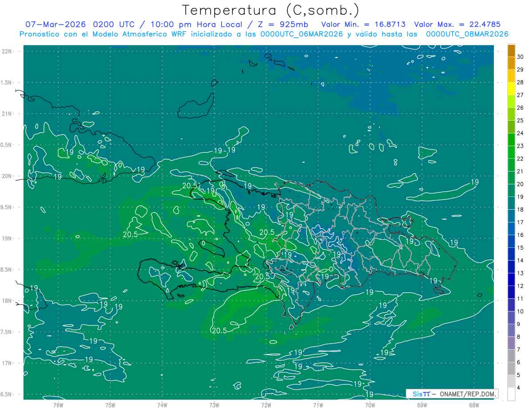The width and height of the screenshot is (532, 411).
Task: Click the color scale value 20
Action: tap(520, 184)
